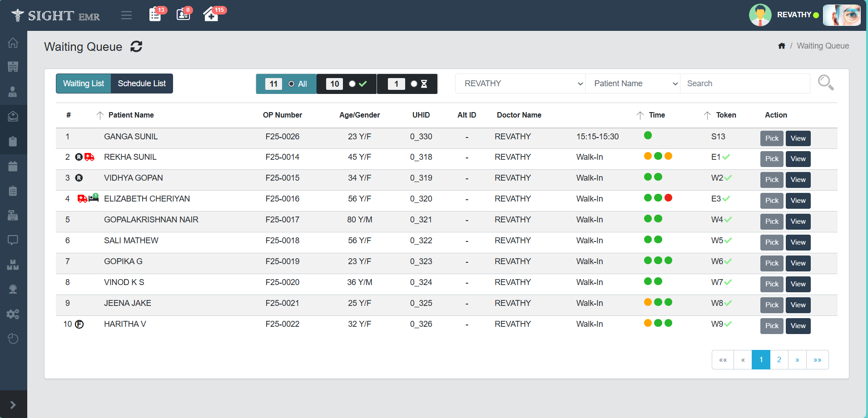The image size is (868, 418).
Task: Click into the Search text field
Action: (745, 84)
